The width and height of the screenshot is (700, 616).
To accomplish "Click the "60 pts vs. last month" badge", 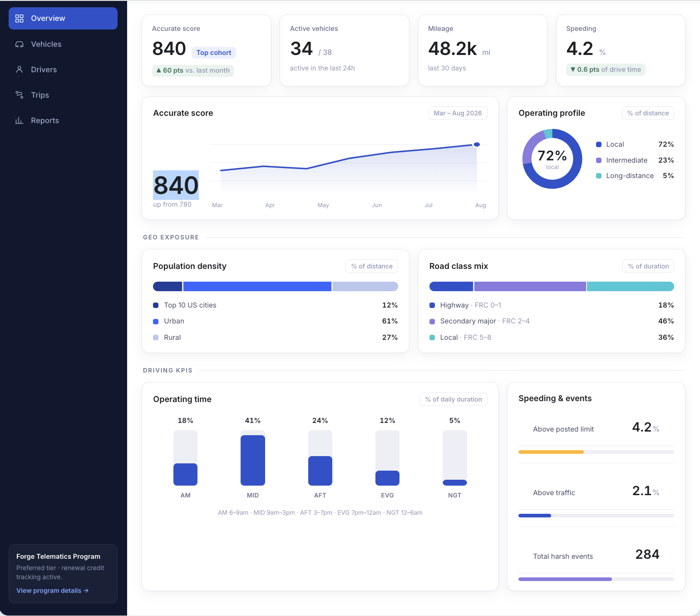I will click(x=193, y=70).
